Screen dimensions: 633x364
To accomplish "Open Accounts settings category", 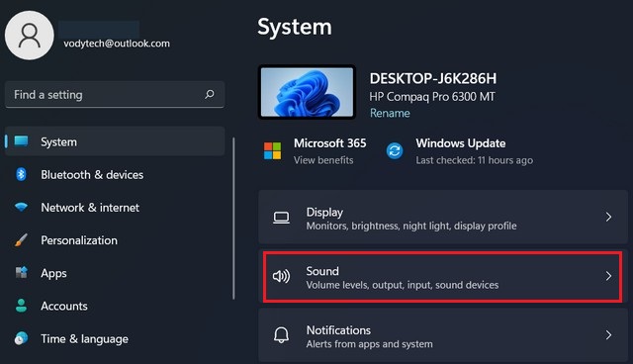I will point(115,306).
